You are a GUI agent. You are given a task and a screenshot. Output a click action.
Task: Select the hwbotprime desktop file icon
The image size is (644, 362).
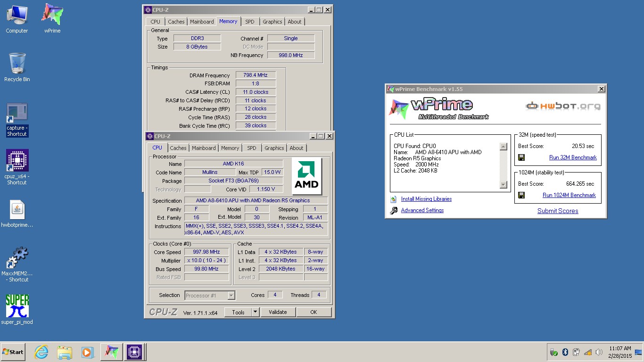click(x=17, y=214)
